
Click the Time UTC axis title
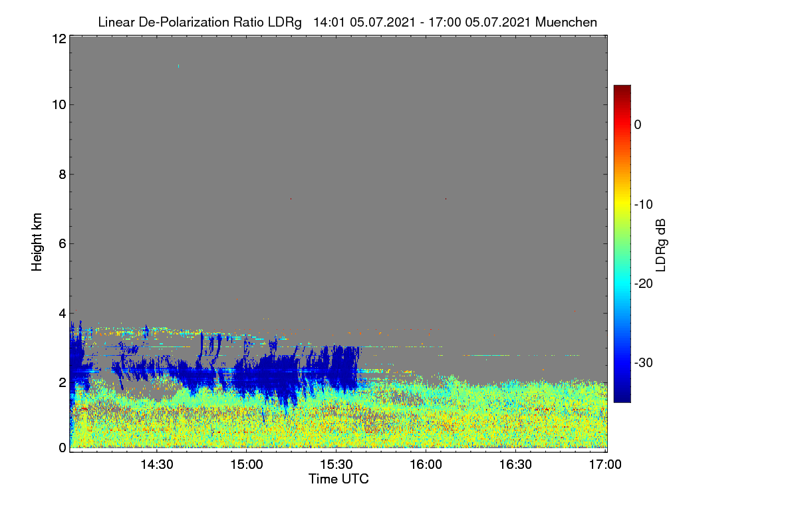point(338,479)
